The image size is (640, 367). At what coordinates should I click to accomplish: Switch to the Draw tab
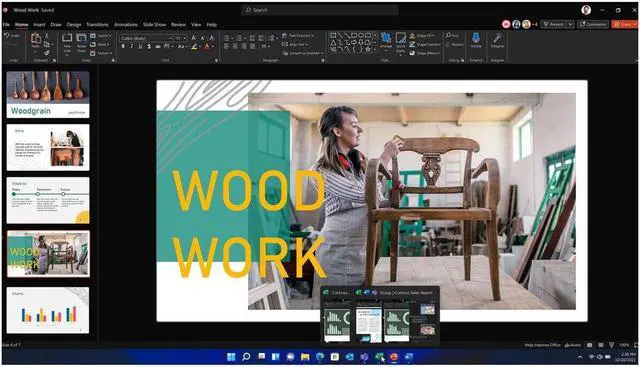(x=56, y=25)
